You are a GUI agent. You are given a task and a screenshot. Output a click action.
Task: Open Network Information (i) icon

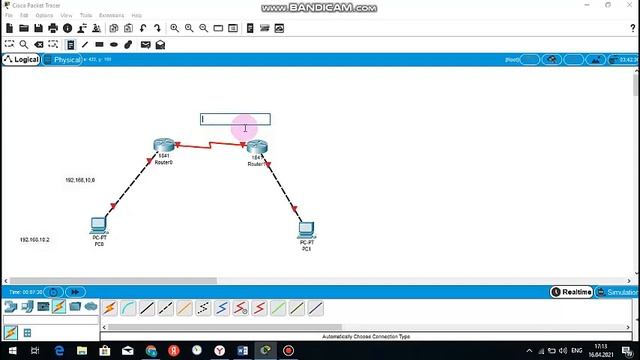[67, 28]
